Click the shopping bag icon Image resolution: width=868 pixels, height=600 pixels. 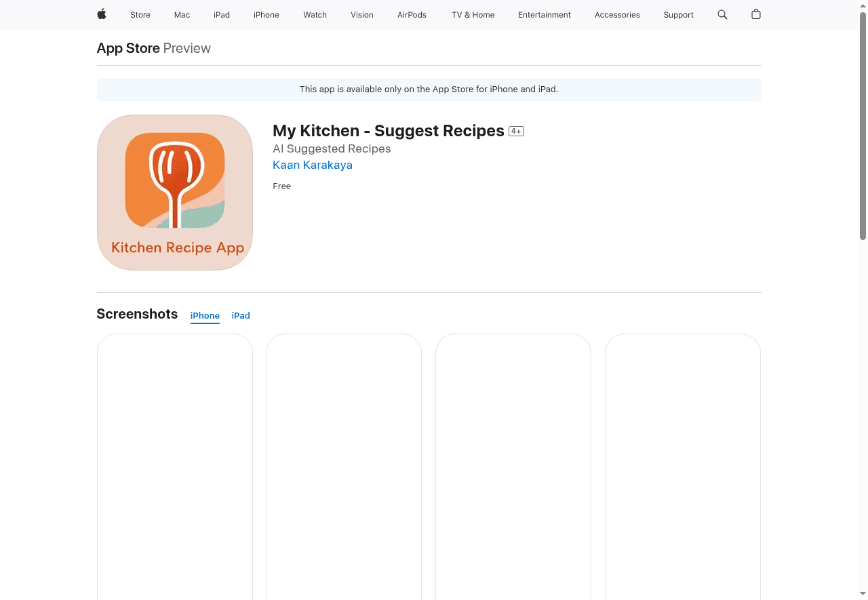[755, 14]
